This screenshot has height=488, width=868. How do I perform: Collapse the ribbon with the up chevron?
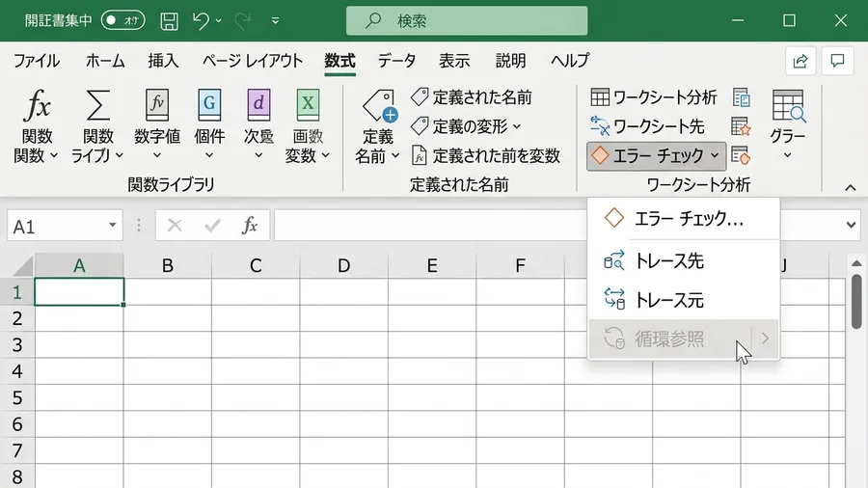tap(851, 188)
